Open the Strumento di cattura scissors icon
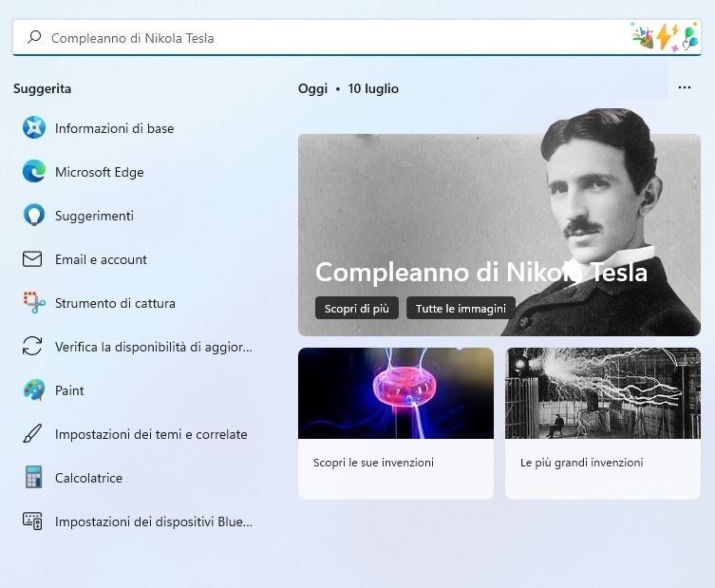Screen dimensions: 715x588 [34, 302]
